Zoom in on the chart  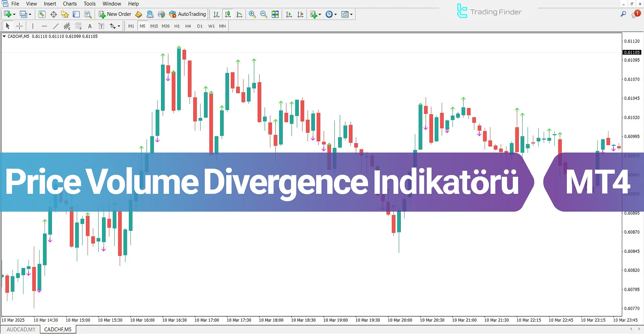tap(252, 14)
